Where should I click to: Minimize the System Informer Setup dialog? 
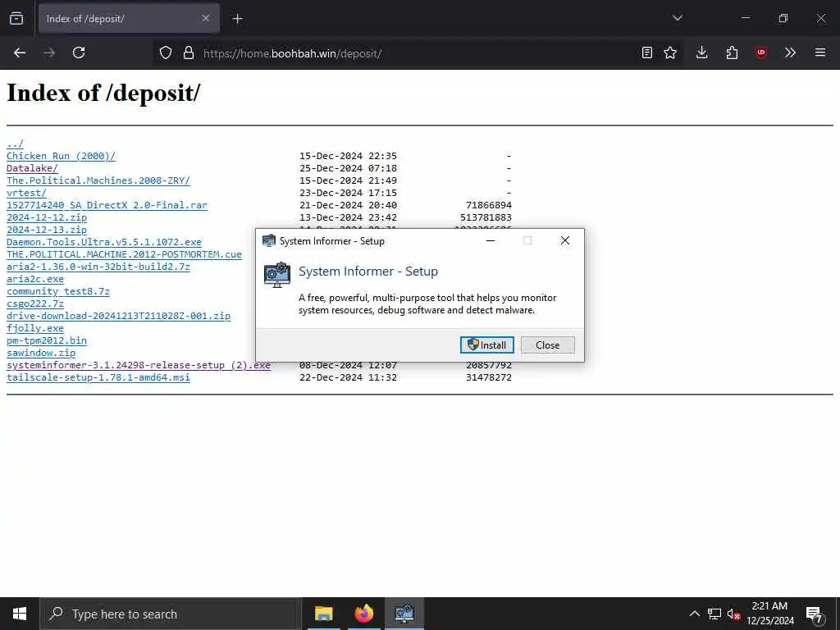(x=491, y=240)
